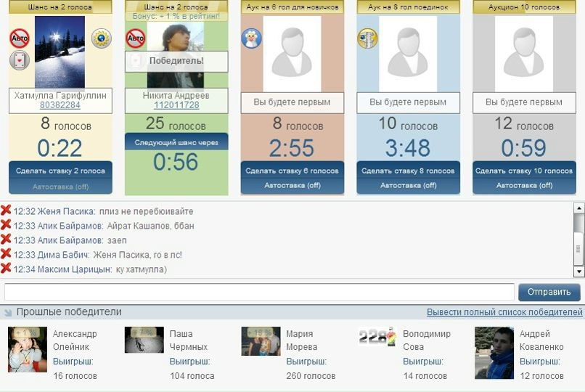The image size is (585, 392).
Task: Collapse the Прошлые победители section arrow
Action: coord(8,313)
